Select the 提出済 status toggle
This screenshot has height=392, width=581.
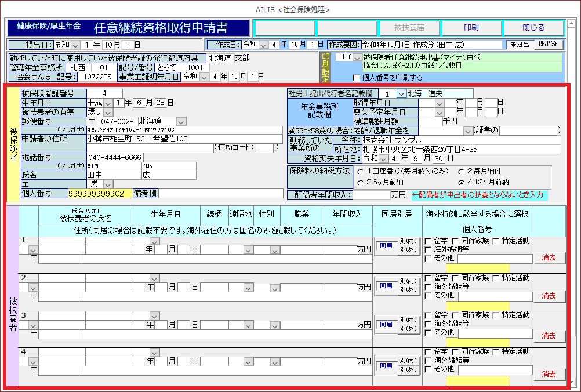(549, 44)
